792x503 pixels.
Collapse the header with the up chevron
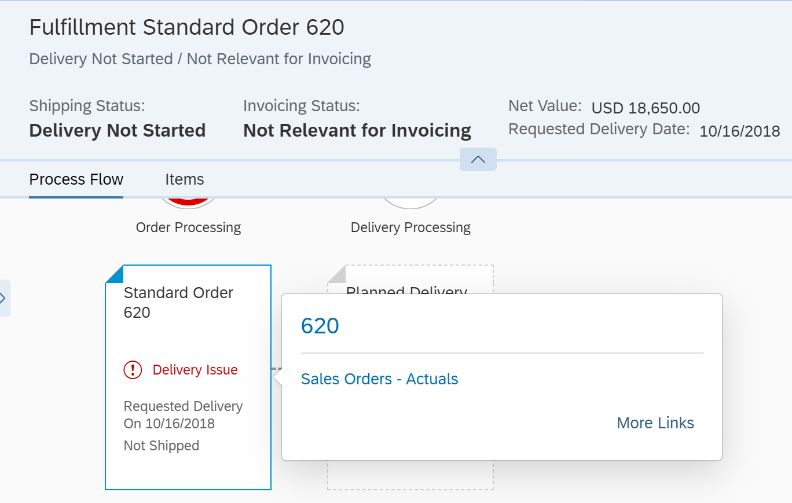point(478,160)
